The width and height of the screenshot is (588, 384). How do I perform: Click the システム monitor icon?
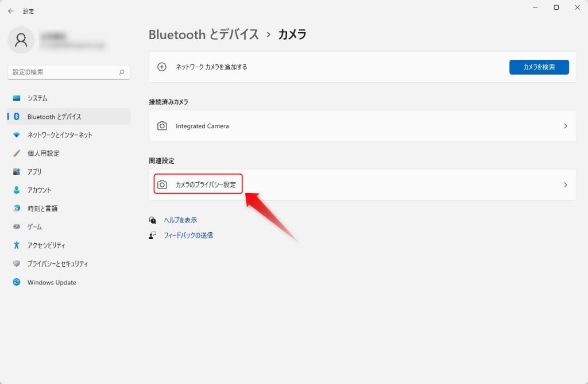tap(17, 98)
